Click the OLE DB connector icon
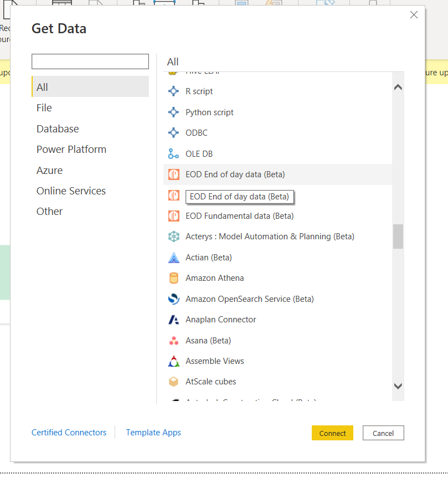The image size is (448, 478). [x=173, y=153]
